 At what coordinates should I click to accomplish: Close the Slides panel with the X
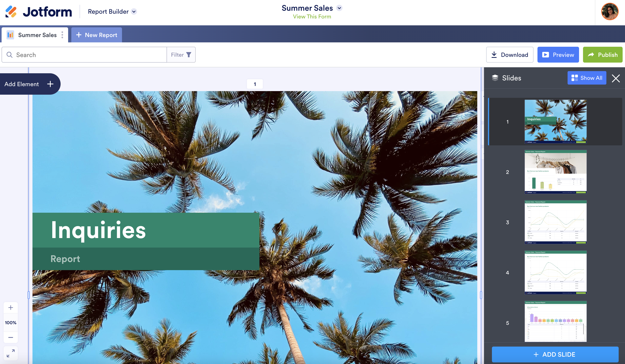[x=615, y=78]
